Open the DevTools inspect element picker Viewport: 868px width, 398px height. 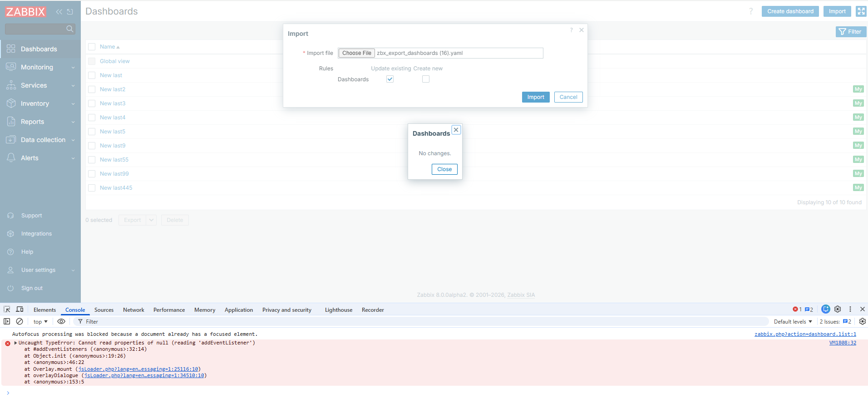(7, 310)
